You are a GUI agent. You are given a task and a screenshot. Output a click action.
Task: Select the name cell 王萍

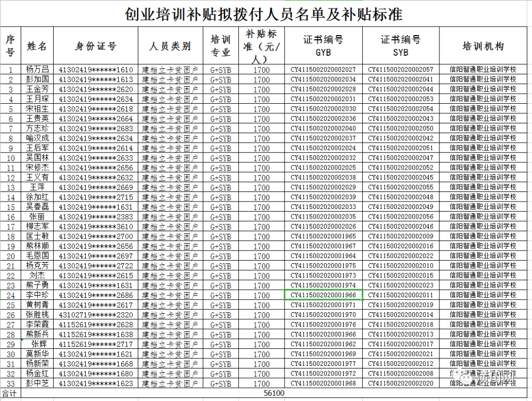point(37,188)
